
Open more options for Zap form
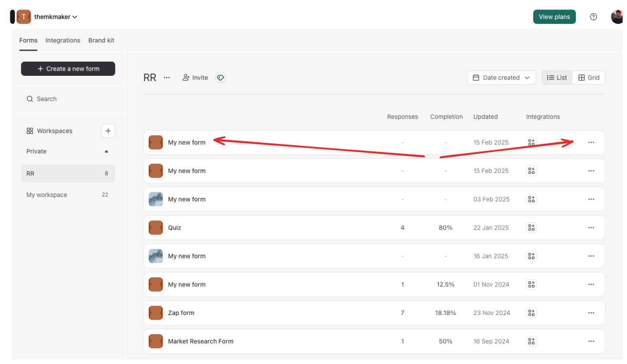tap(591, 313)
